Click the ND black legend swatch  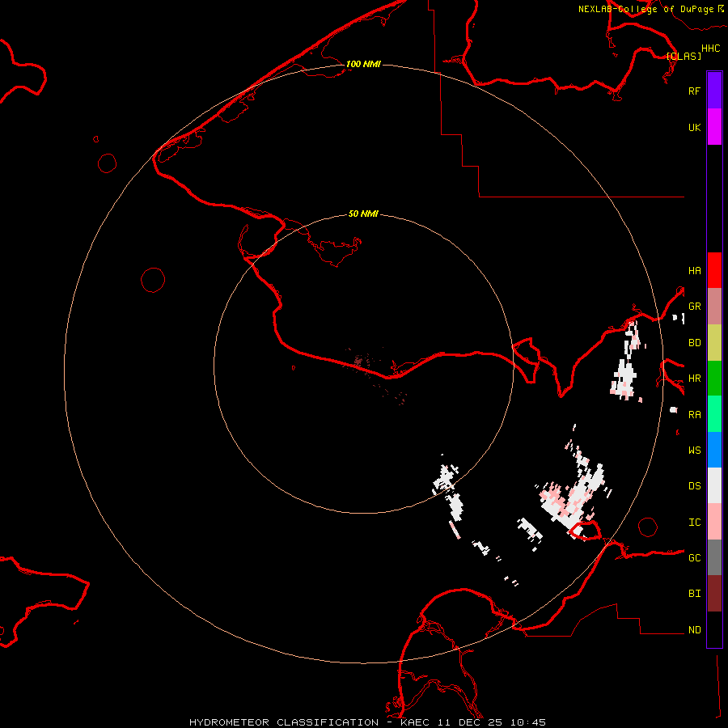point(714,629)
